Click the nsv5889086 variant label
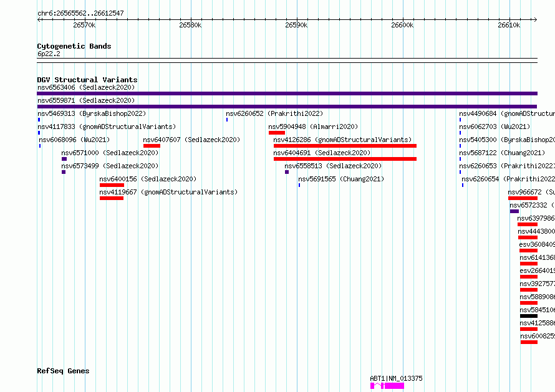The image size is (555, 392). click(x=538, y=297)
